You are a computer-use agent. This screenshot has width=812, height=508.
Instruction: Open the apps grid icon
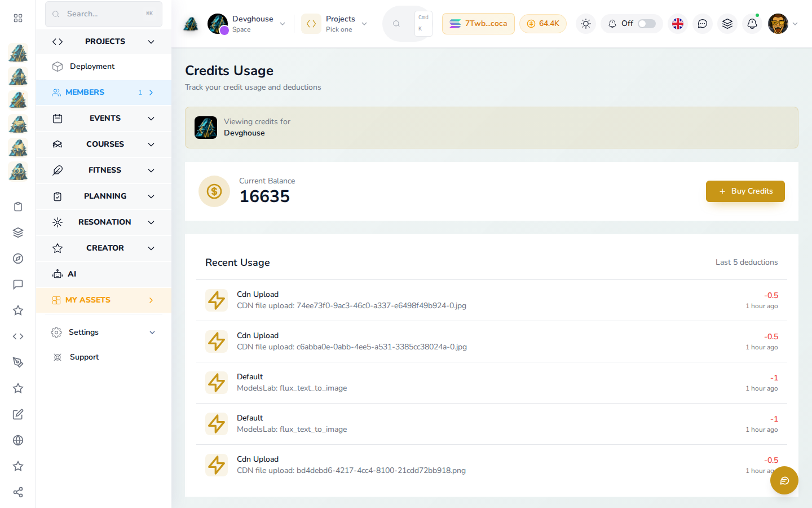(x=18, y=18)
